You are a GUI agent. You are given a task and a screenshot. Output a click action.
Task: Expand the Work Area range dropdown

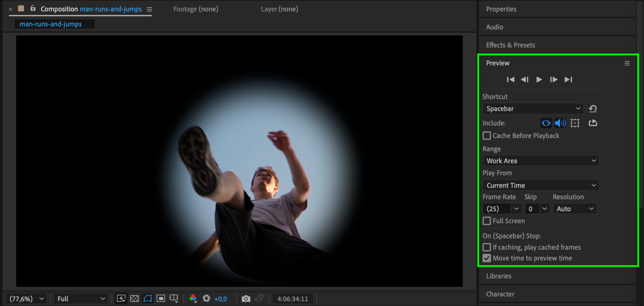[x=541, y=161]
